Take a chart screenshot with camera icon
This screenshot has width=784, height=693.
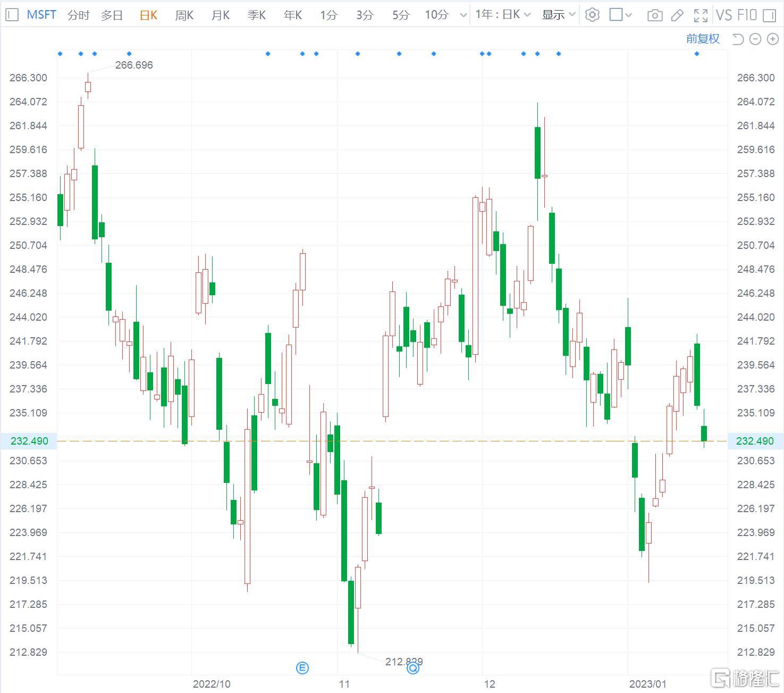coord(655,15)
